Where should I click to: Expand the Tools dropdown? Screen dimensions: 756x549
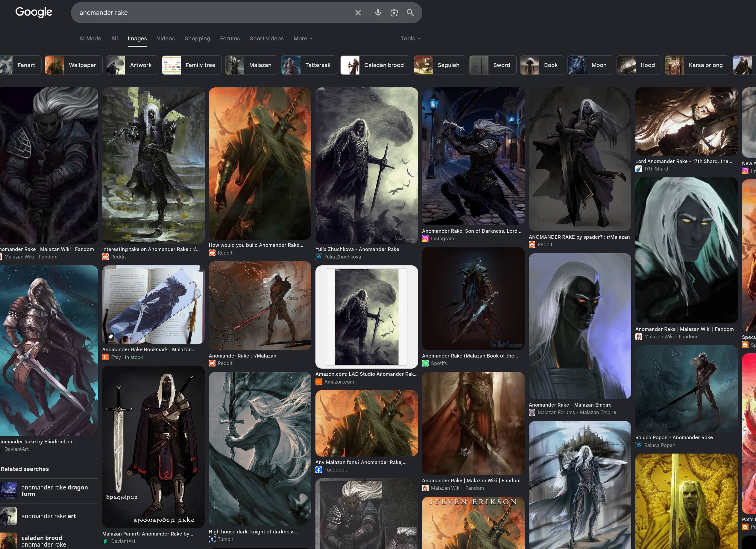[411, 39]
